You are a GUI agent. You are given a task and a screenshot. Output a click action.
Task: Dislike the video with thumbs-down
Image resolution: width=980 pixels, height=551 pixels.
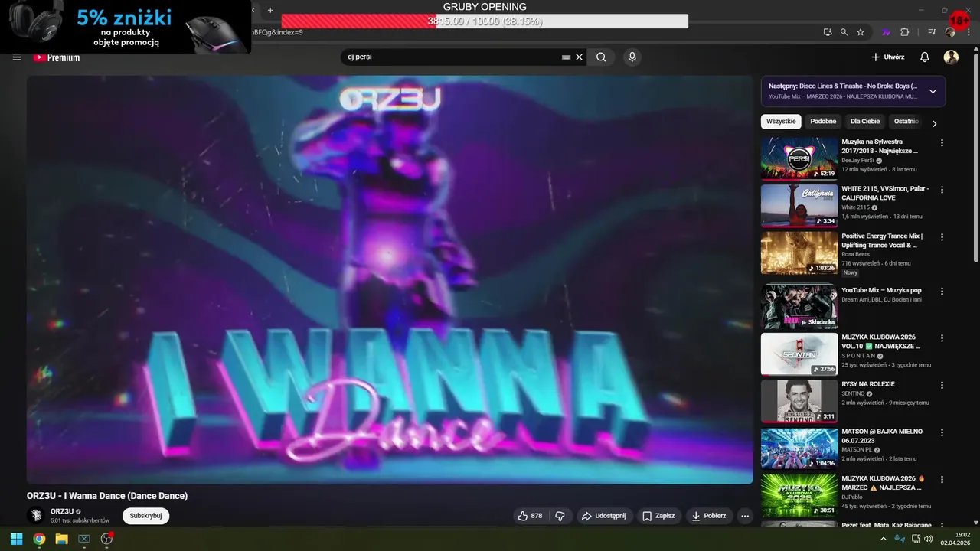tap(560, 516)
